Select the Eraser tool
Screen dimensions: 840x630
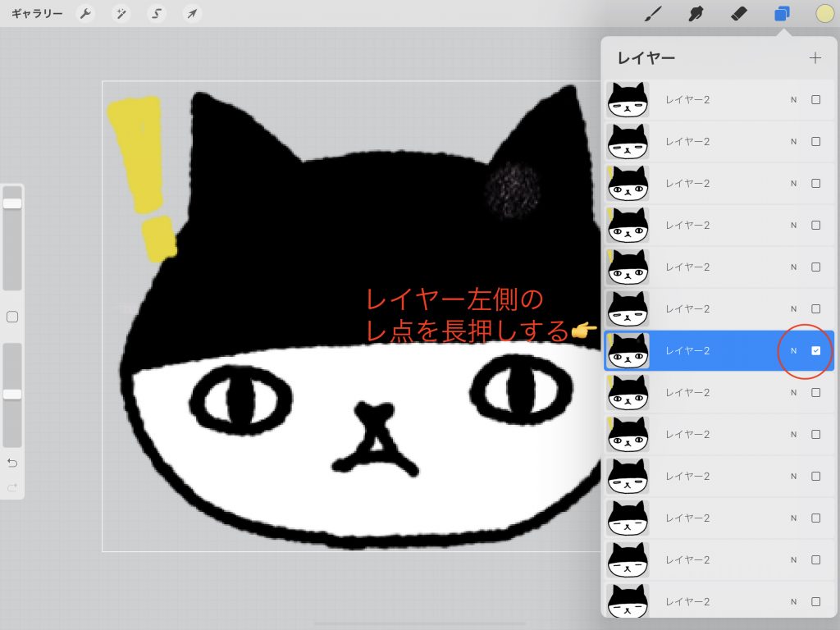[x=738, y=13]
